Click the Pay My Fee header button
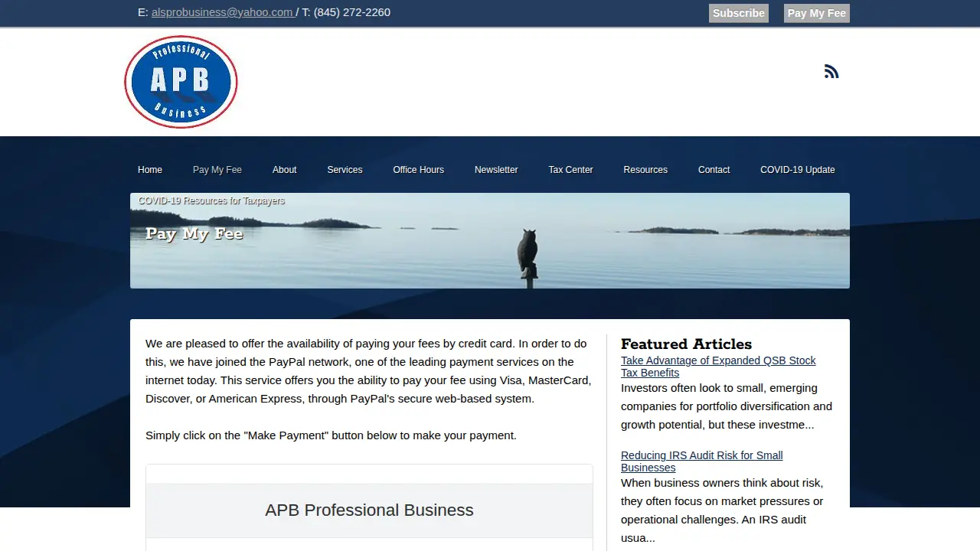The height and width of the screenshot is (551, 980). coord(817,13)
